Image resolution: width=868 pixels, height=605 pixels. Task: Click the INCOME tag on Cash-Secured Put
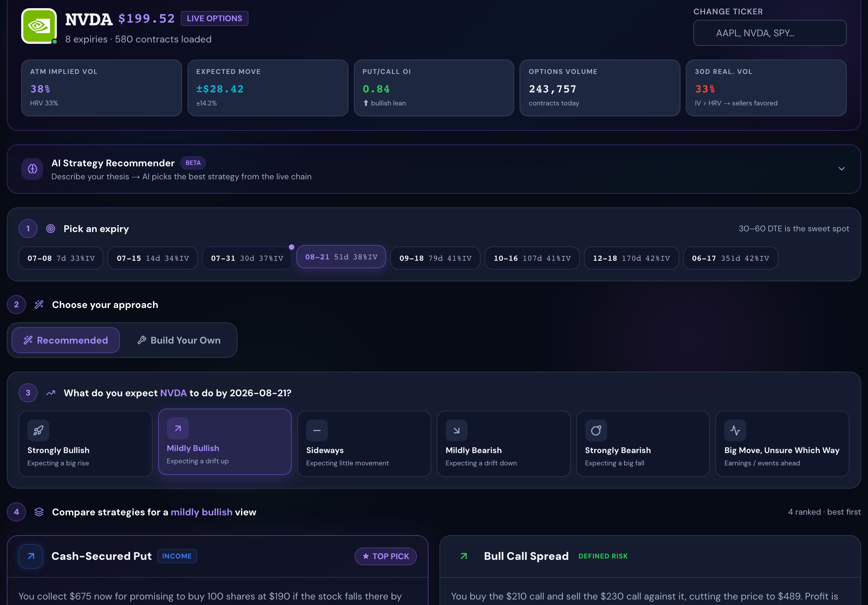tap(177, 556)
